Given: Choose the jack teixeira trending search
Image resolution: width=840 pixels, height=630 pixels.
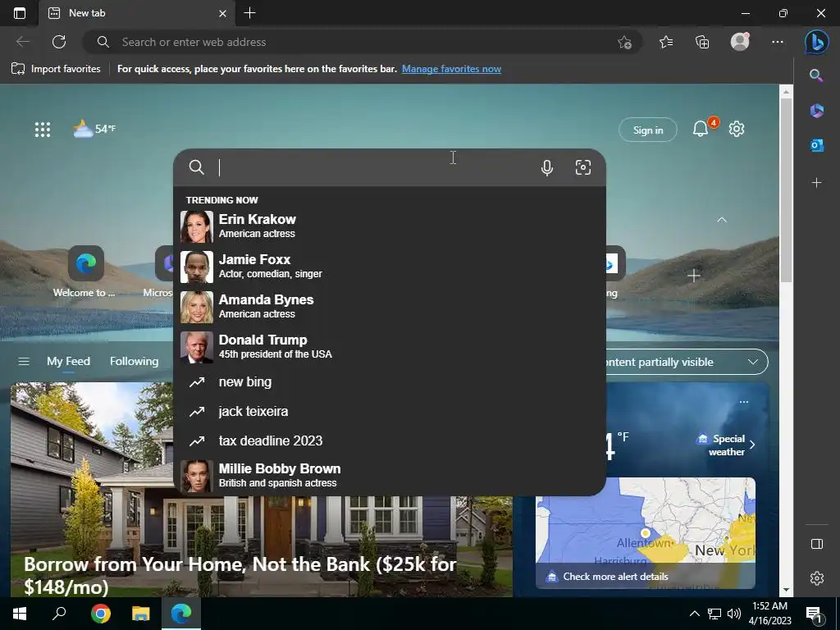Looking at the screenshot, I should [x=390, y=412].
